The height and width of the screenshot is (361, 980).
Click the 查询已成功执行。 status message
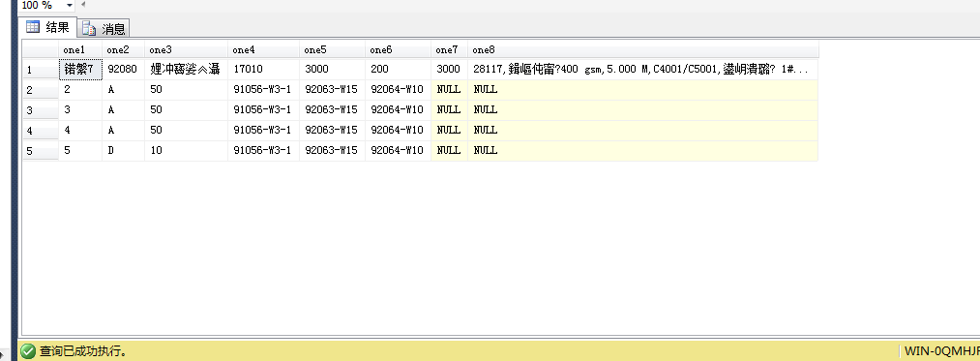84,351
